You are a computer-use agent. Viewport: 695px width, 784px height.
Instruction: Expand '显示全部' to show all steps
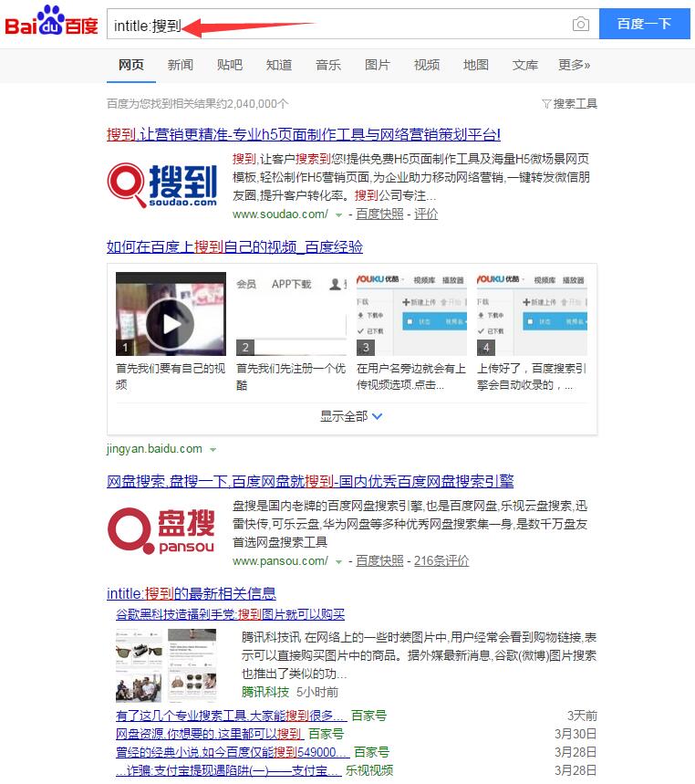pyautogui.click(x=351, y=416)
